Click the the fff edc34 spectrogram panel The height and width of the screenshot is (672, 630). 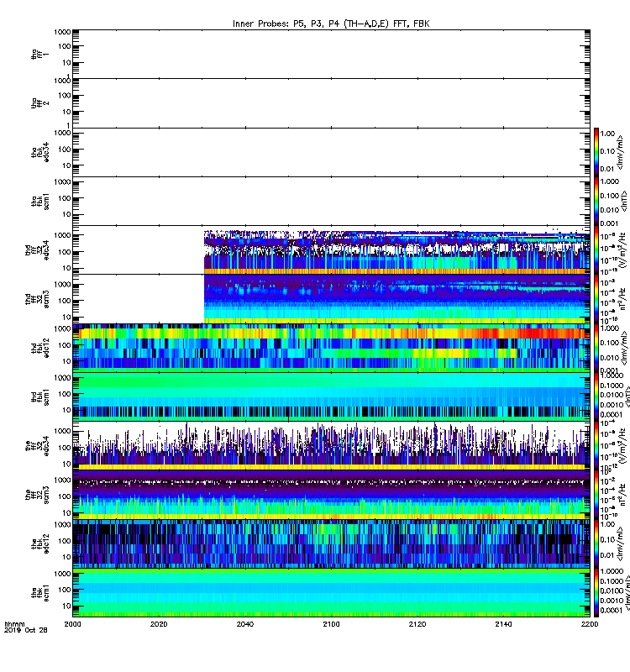[331, 446]
